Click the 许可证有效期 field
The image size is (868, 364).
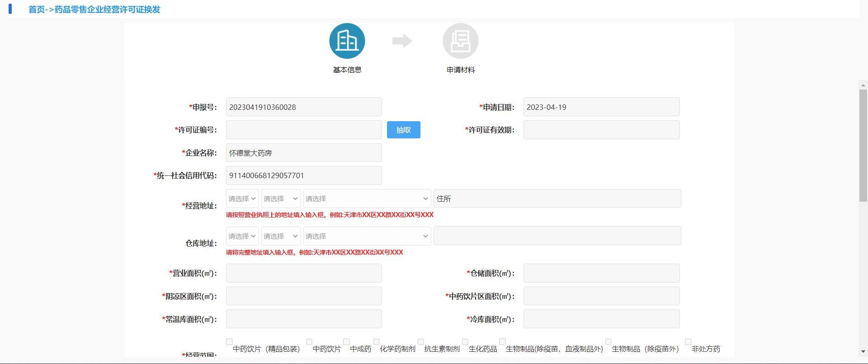(601, 130)
